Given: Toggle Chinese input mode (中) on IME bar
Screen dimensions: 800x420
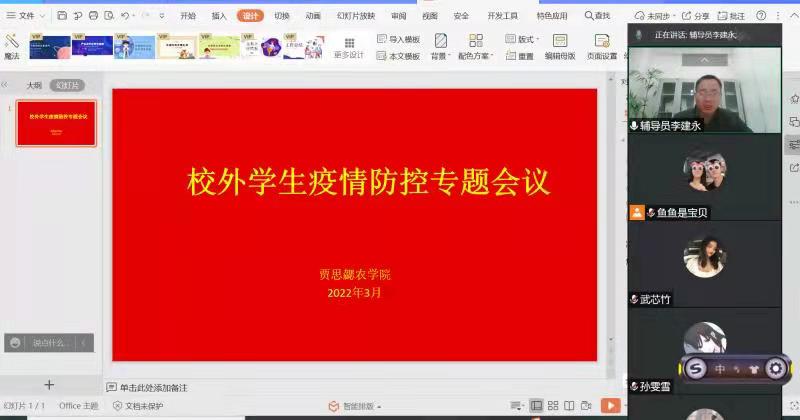Looking at the screenshot, I should (x=720, y=369).
